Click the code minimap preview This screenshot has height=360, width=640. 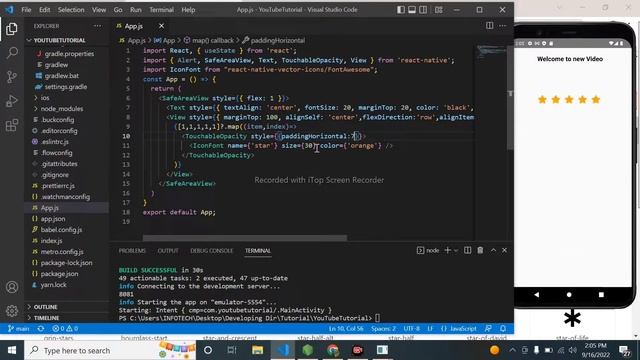[491, 51]
